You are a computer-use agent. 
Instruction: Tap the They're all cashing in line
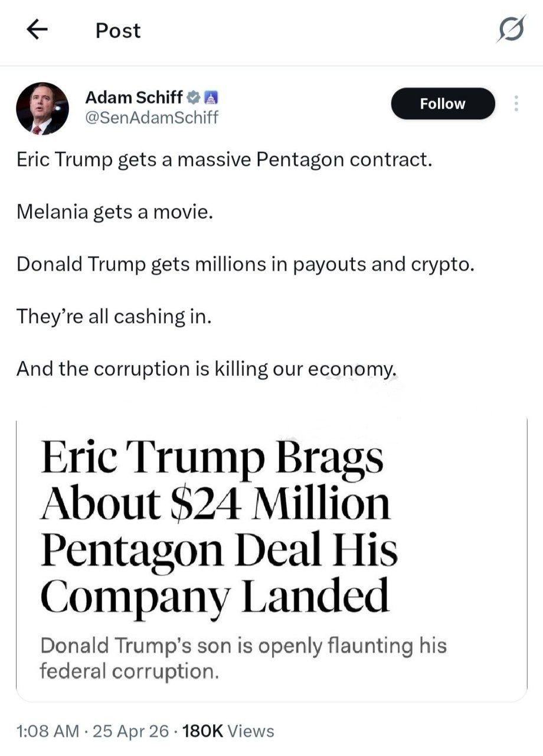[113, 317]
